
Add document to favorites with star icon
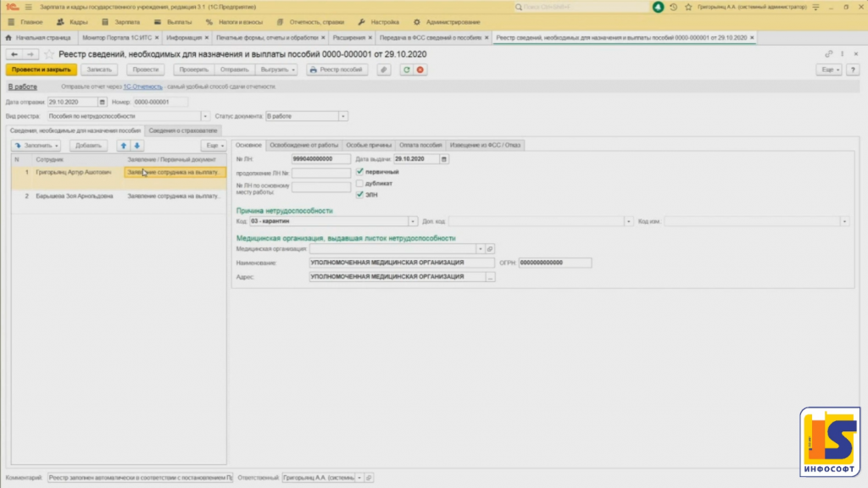coord(49,53)
